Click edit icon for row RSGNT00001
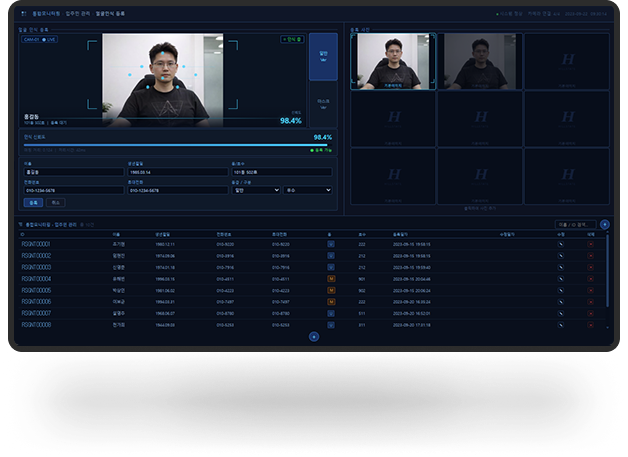Screen dimensions: 628x457 pyautogui.click(x=561, y=243)
